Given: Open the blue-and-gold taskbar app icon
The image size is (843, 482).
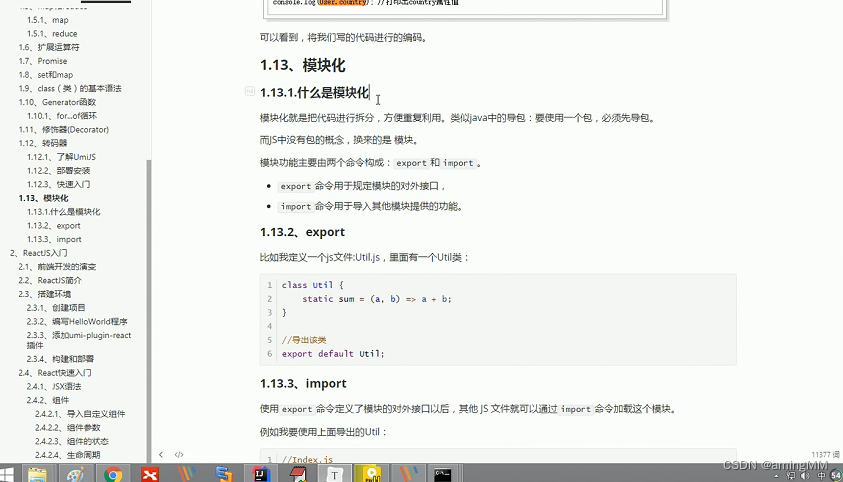Looking at the screenshot, I should pos(223,474).
